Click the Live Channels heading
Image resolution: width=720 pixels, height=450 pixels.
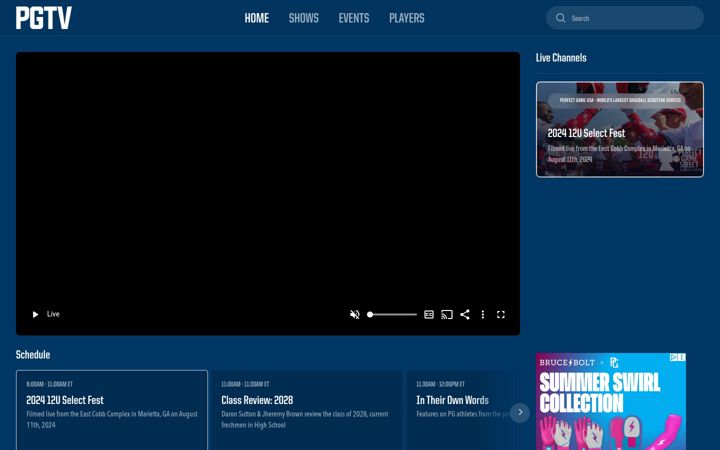point(561,58)
